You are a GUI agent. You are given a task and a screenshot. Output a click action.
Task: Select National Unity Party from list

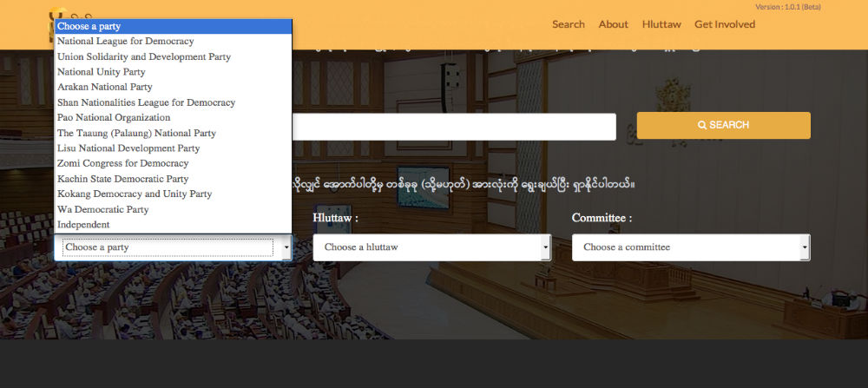point(102,72)
